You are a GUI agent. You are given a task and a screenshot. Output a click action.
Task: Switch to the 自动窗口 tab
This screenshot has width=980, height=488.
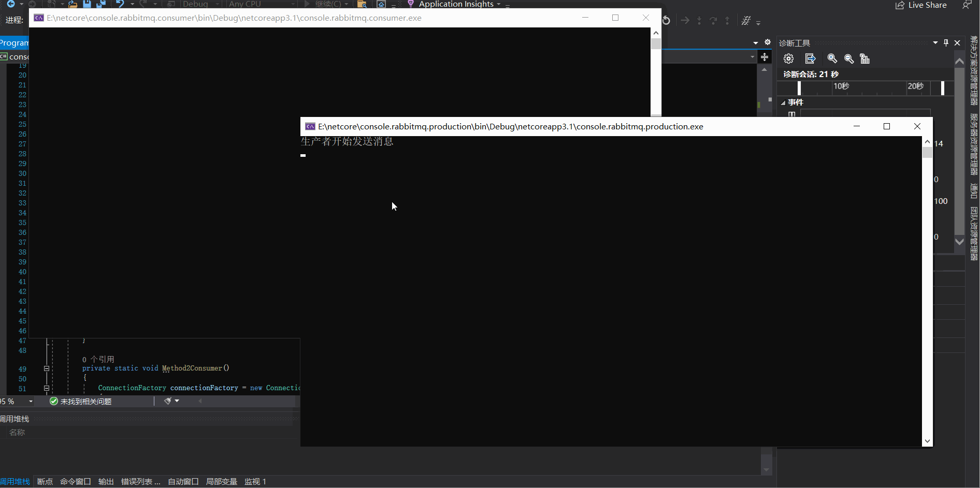tap(183, 482)
